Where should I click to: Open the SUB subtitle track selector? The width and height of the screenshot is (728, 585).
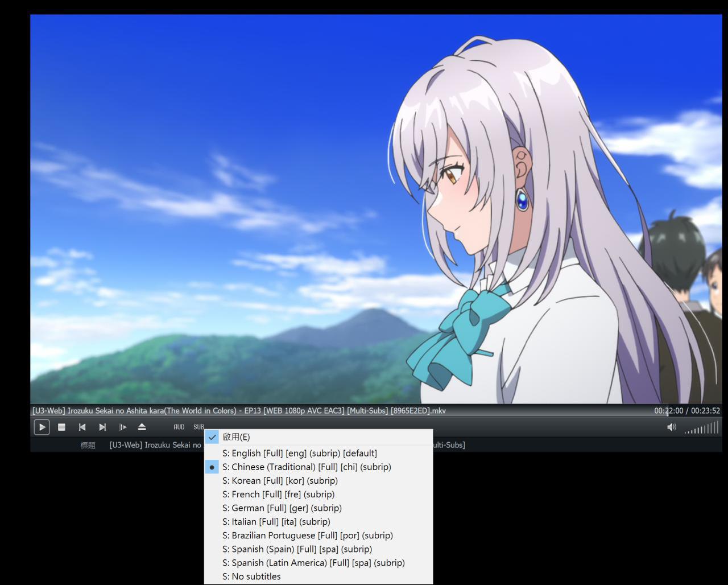point(198,427)
